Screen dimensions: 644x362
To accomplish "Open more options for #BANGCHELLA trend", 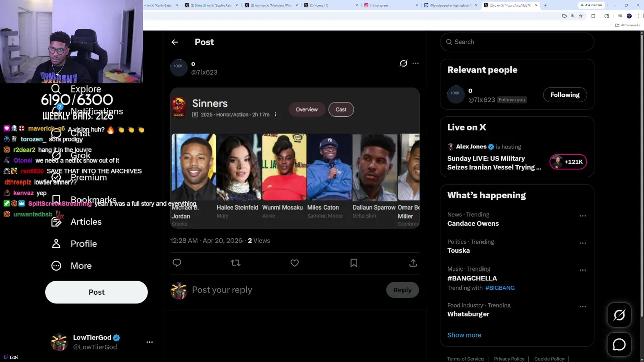I will click(x=583, y=270).
